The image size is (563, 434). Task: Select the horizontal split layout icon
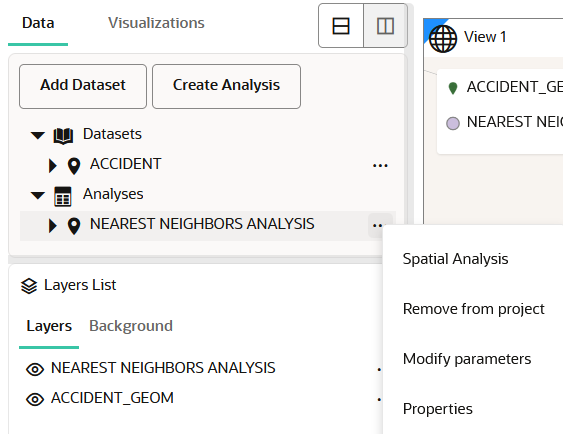click(341, 26)
